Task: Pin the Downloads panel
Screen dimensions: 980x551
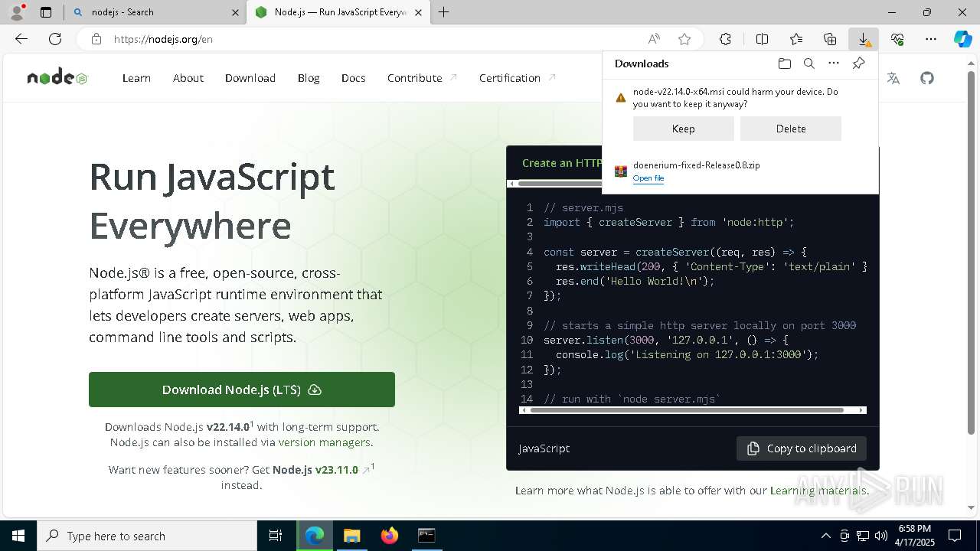Action: 859,64
